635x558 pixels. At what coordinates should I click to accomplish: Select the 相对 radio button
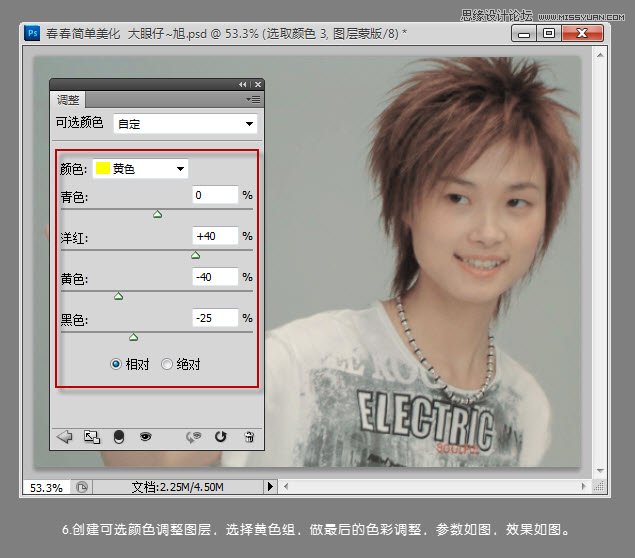[116, 364]
